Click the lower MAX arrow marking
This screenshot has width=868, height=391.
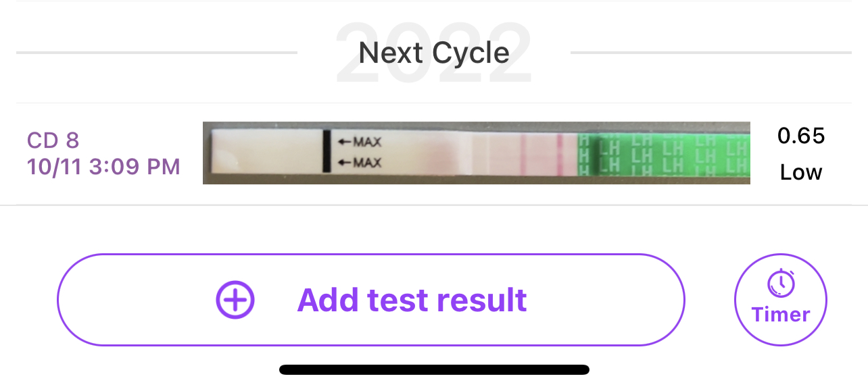[x=360, y=162]
